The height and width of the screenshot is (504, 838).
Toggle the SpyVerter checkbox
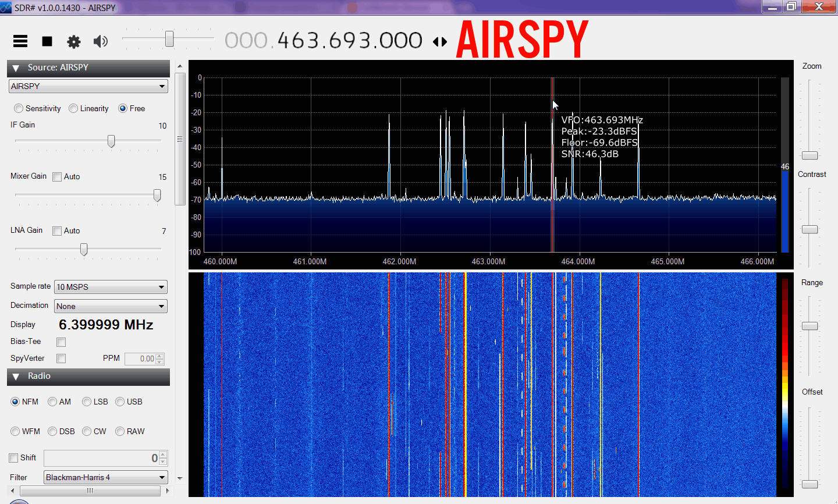coord(61,359)
